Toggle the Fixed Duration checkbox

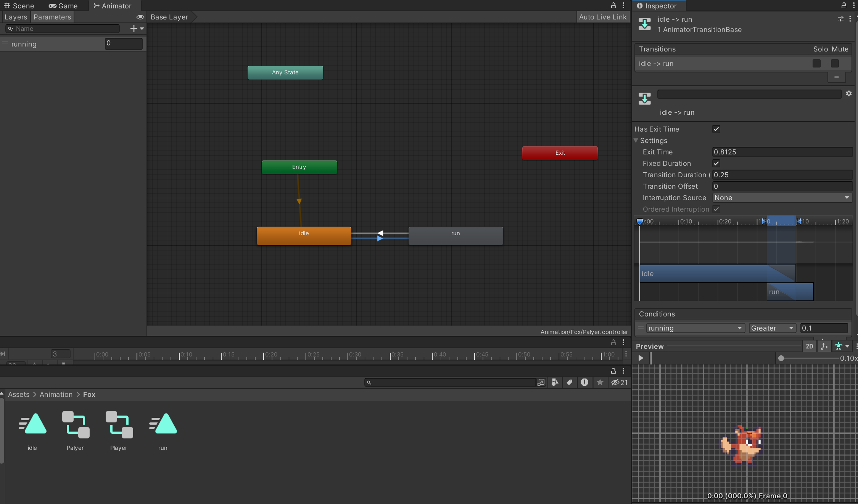[x=716, y=163]
